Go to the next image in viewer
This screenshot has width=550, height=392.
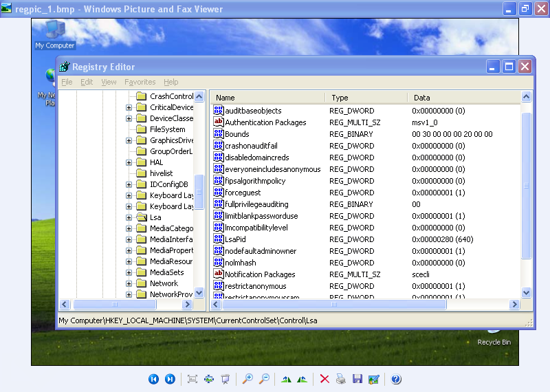point(170,379)
